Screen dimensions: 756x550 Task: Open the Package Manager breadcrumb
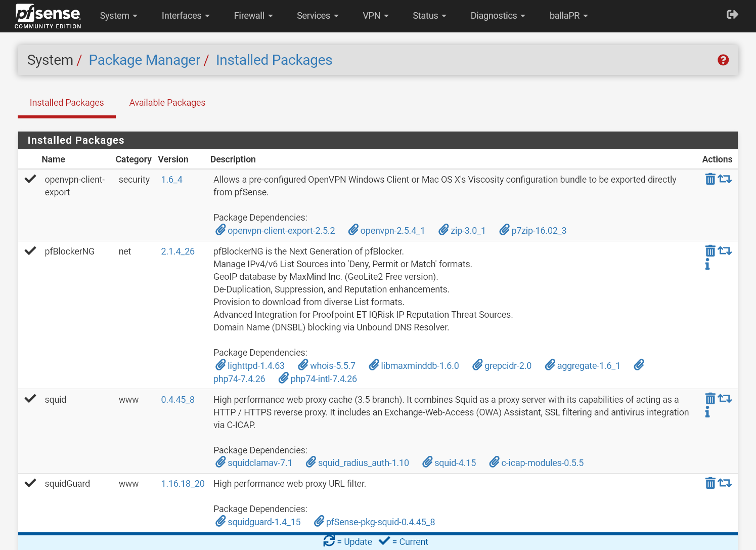pyautogui.click(x=144, y=60)
